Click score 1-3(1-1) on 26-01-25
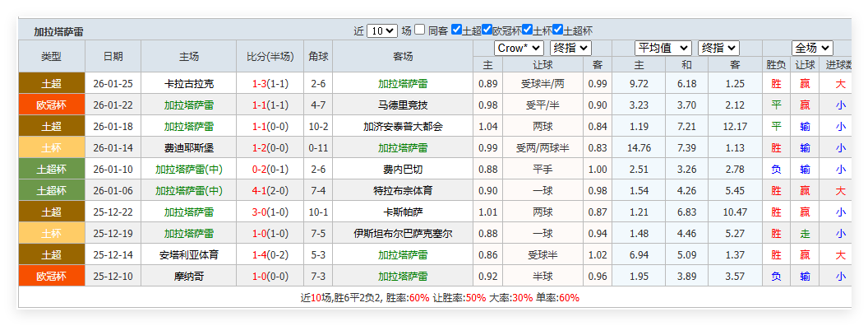 pos(270,84)
